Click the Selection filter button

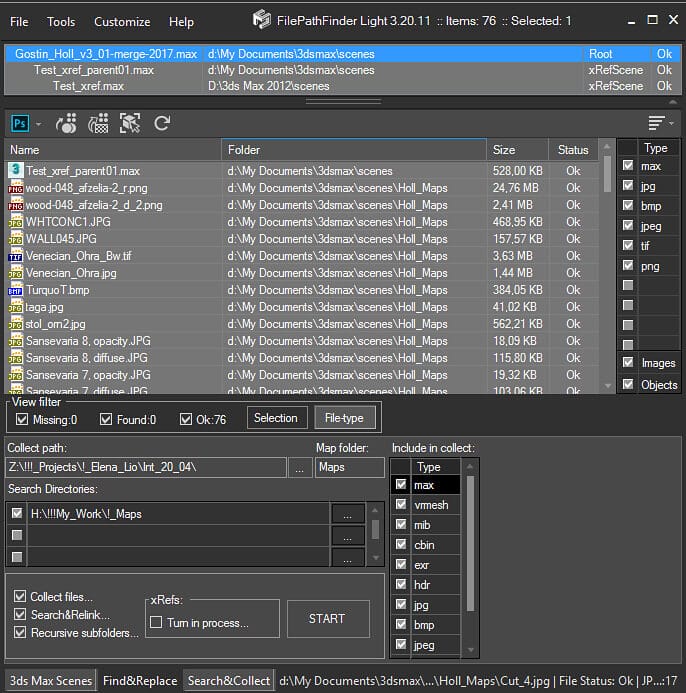(x=277, y=418)
